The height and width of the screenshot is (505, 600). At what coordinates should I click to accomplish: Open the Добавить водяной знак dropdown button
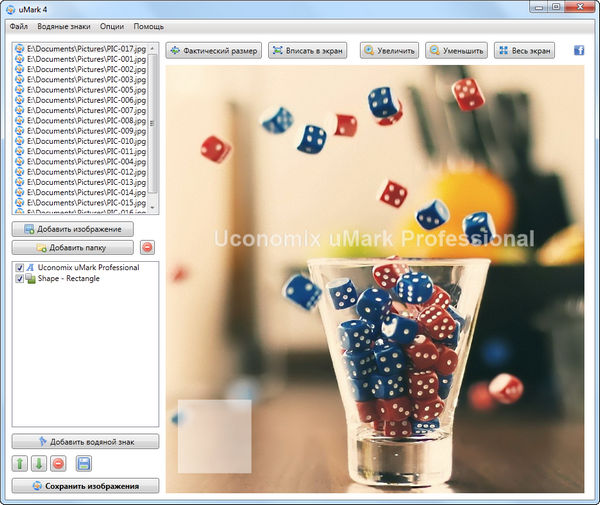[x=86, y=441]
